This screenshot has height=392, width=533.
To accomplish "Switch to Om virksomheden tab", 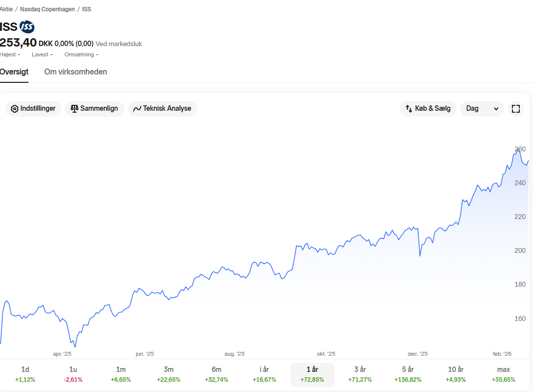I will 76,72.
